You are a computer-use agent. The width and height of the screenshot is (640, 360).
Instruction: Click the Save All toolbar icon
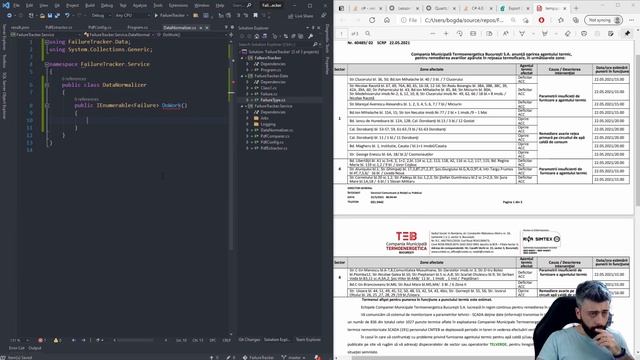pos(57,16)
